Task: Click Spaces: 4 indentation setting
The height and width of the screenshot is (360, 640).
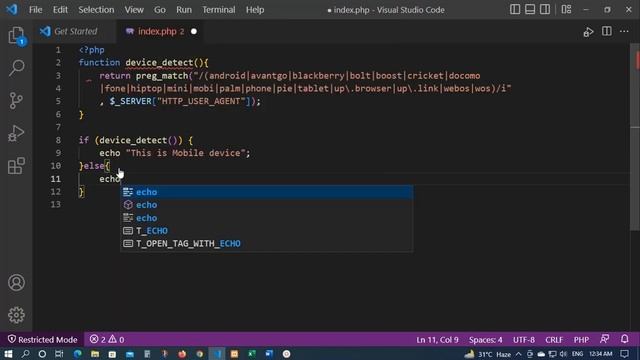Action: [486, 340]
